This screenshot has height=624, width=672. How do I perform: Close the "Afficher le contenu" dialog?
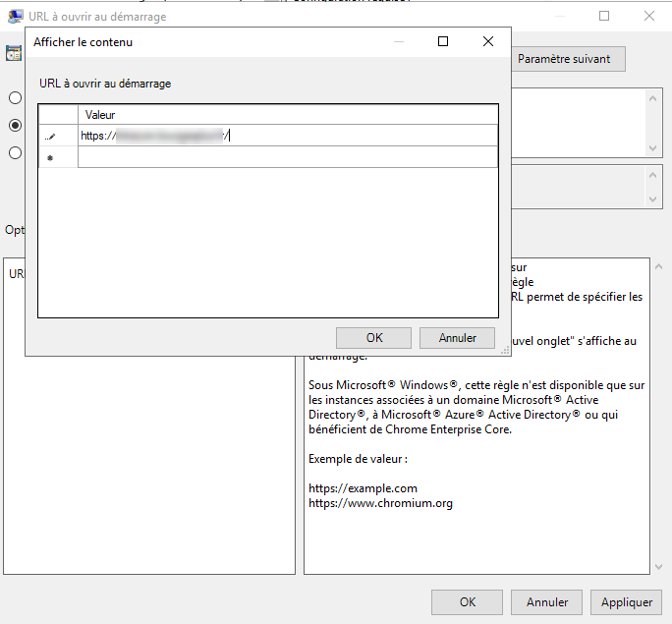pos(488,41)
